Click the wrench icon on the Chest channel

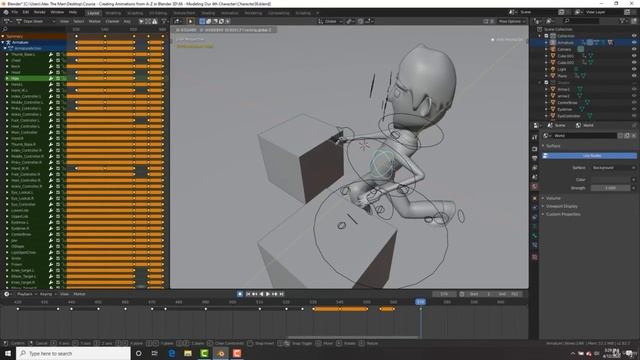click(51, 60)
